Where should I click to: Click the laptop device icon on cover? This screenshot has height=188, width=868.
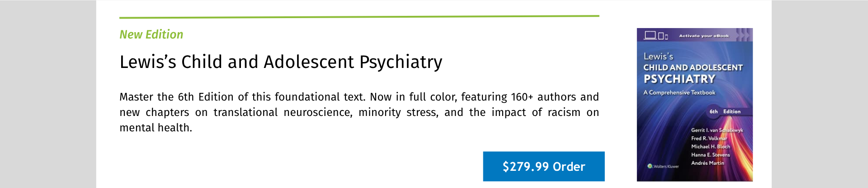pyautogui.click(x=650, y=35)
